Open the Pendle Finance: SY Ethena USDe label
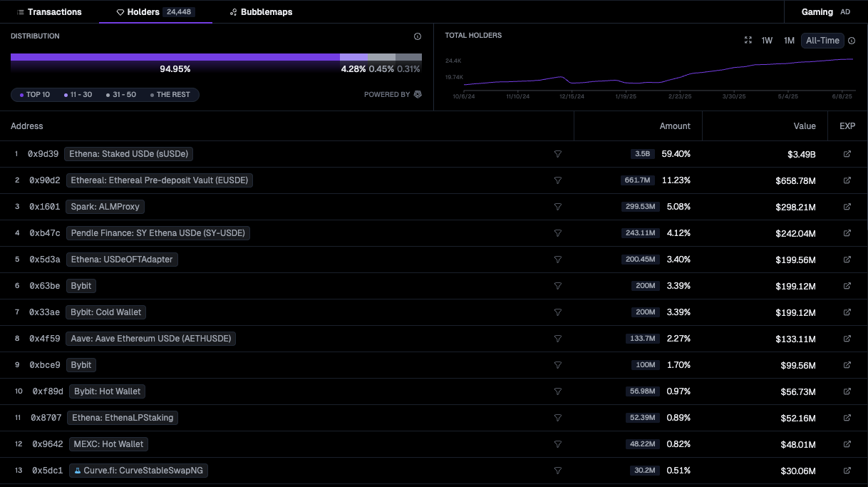This screenshot has width=868, height=487. tap(159, 233)
